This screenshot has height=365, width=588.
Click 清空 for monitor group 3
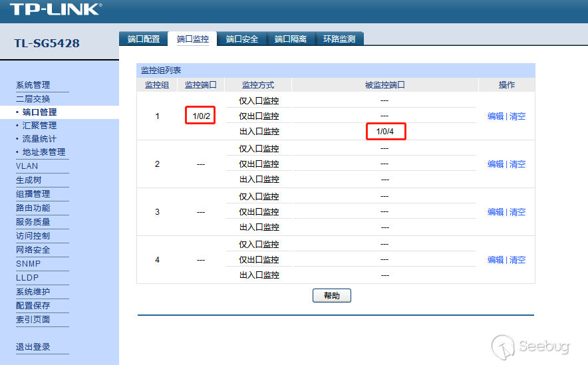tap(517, 212)
